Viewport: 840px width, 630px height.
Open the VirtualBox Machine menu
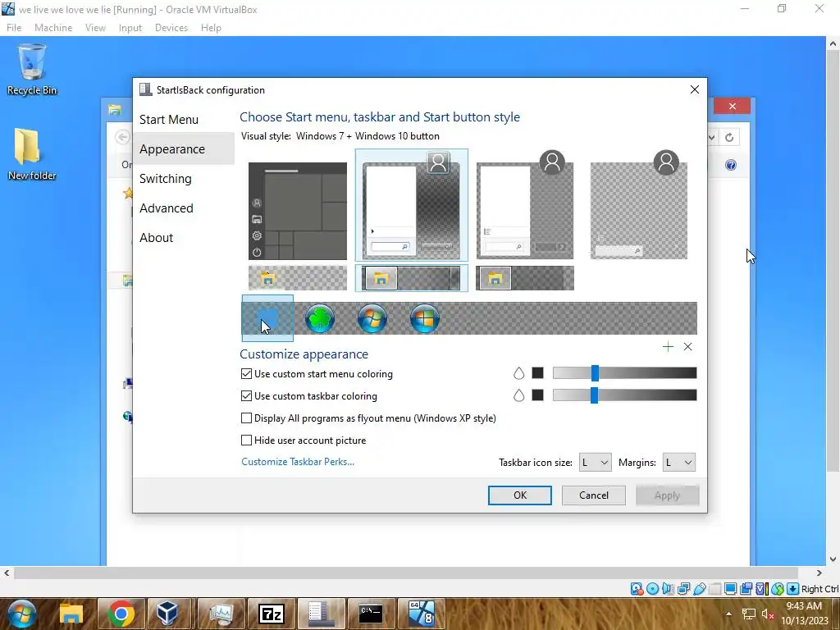pyautogui.click(x=53, y=28)
